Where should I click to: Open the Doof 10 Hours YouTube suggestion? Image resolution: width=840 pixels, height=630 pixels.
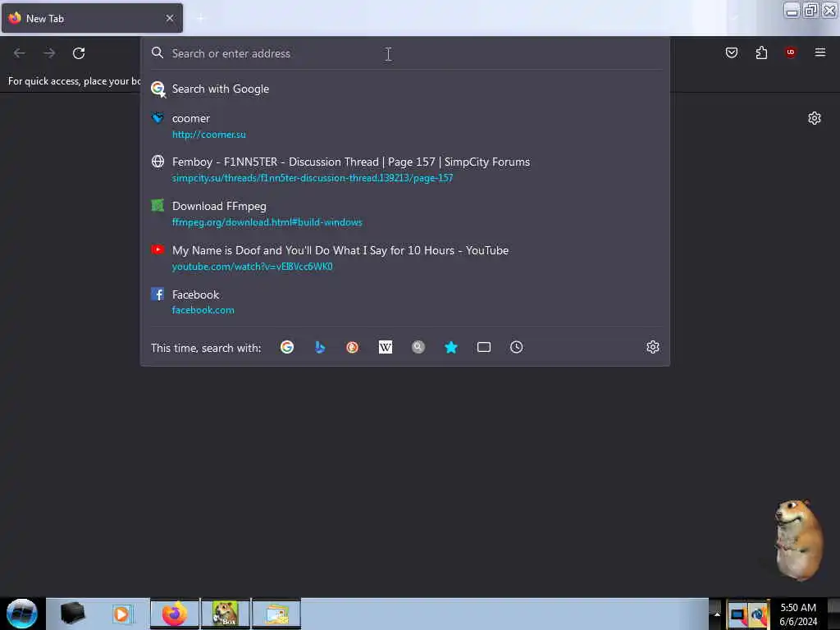405,258
